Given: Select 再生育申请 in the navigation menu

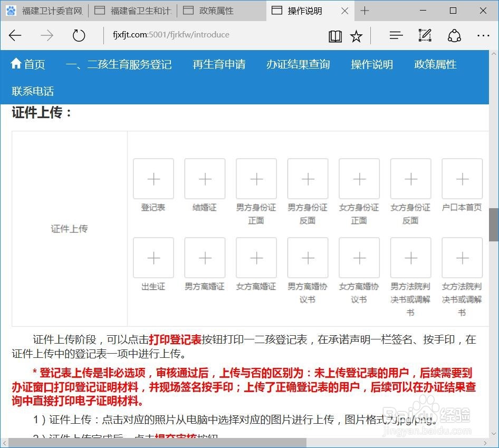Looking at the screenshot, I should tap(218, 64).
